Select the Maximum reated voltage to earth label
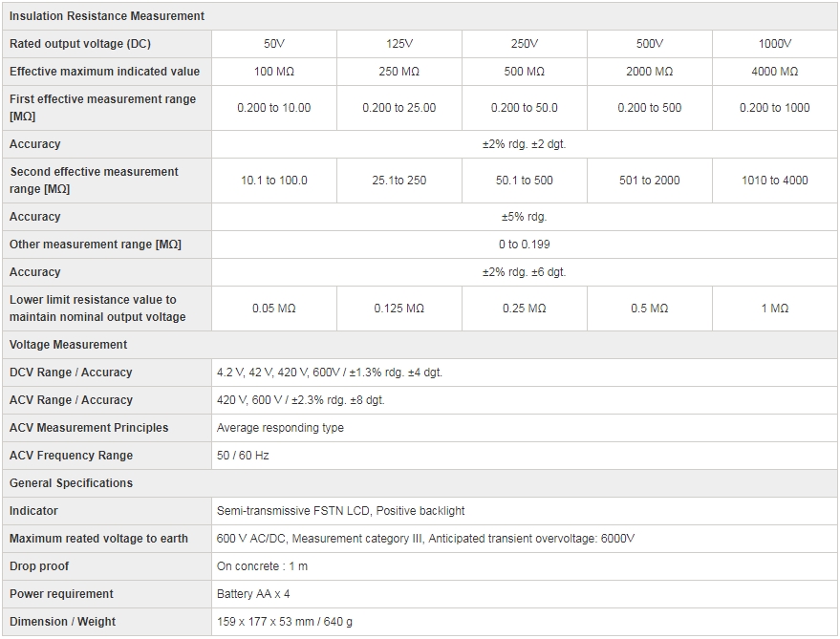 98,539
